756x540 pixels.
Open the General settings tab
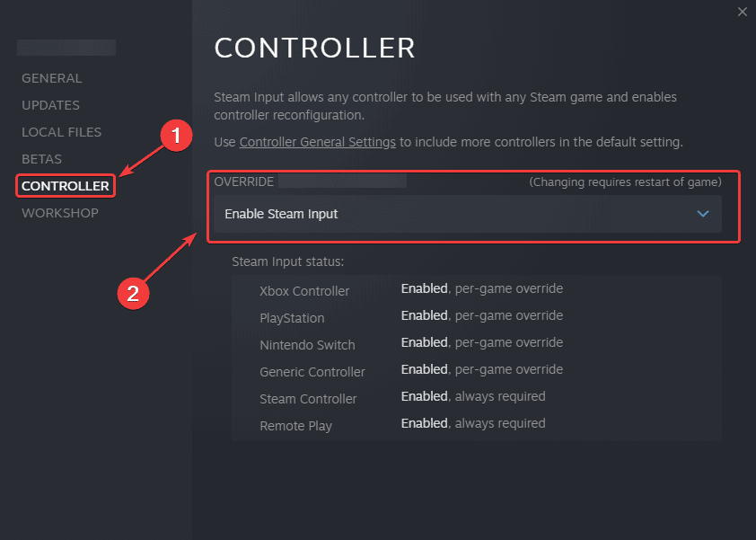point(51,78)
